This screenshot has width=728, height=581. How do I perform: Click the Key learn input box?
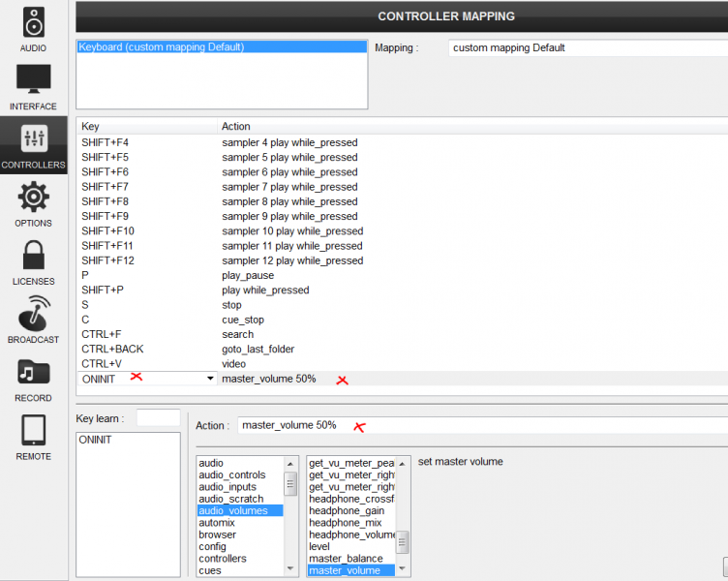point(158,417)
